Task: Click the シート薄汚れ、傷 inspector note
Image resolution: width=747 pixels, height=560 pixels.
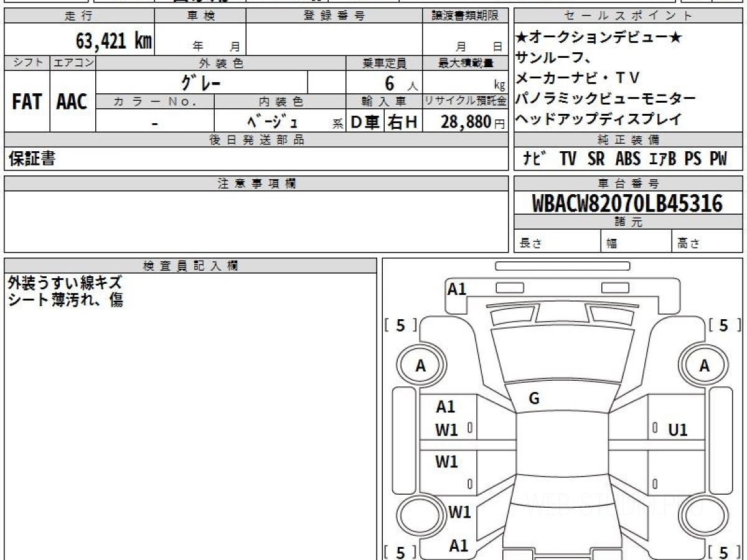Action: (65, 300)
